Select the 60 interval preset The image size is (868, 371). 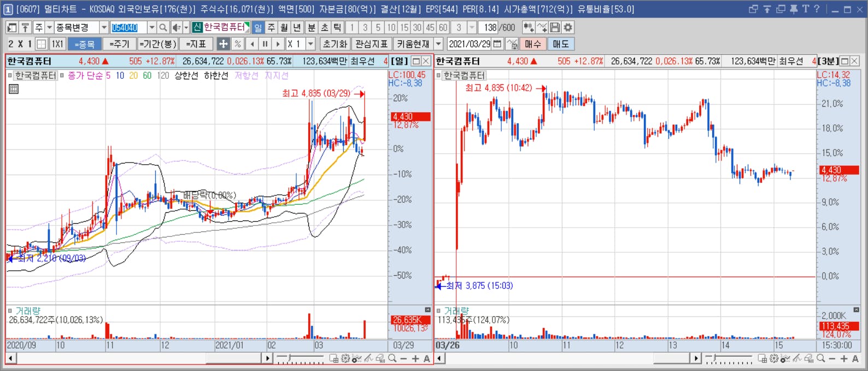(443, 27)
